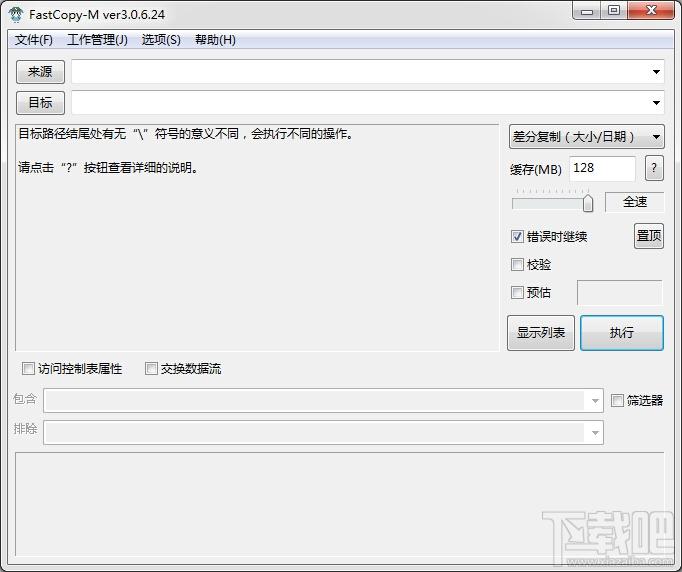Expand the source path dropdown arrow

tap(656, 72)
